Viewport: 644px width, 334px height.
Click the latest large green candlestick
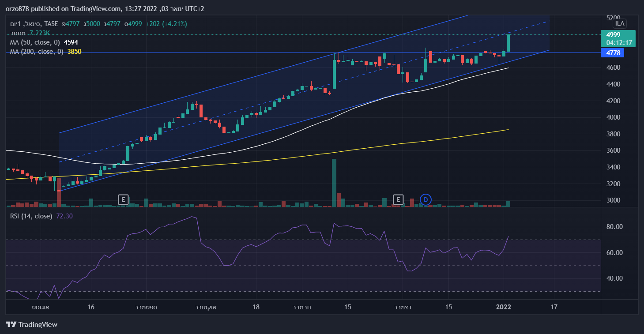[508, 43]
